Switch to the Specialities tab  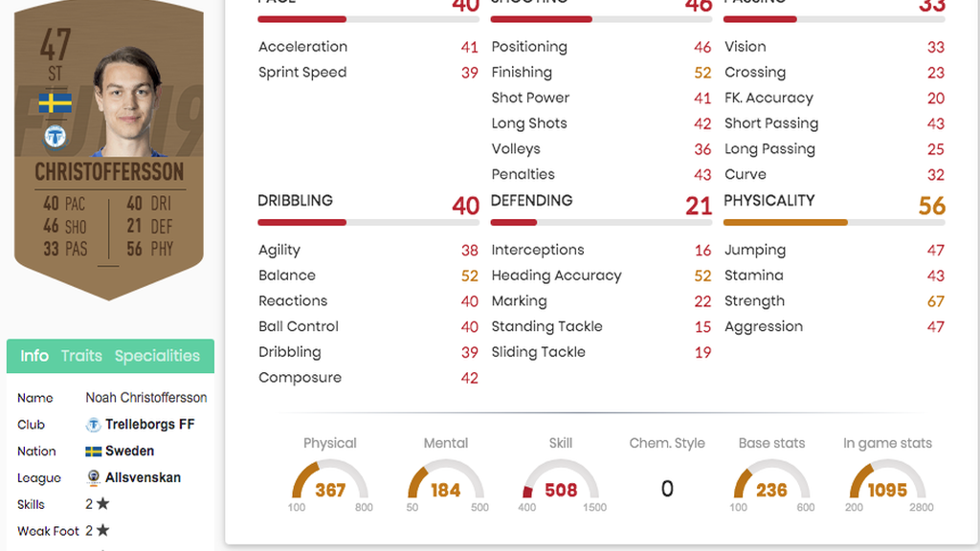(x=157, y=356)
